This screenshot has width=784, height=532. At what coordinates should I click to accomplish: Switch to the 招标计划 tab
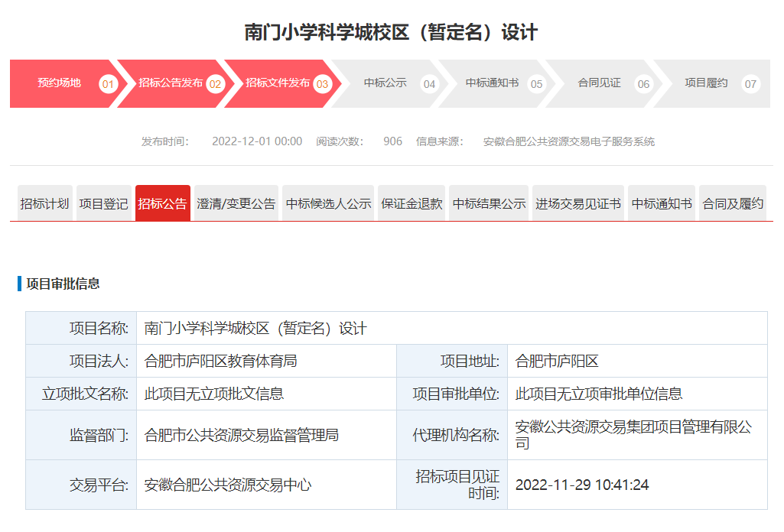45,203
